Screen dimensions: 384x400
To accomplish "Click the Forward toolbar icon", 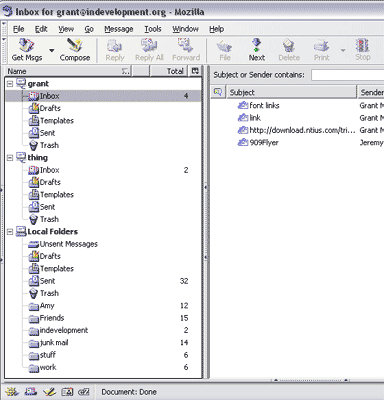I will [x=186, y=45].
